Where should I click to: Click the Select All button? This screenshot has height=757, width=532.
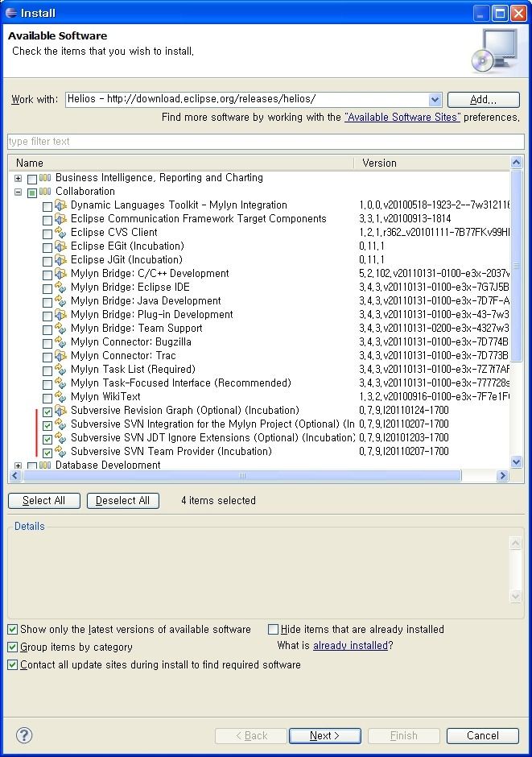click(44, 501)
